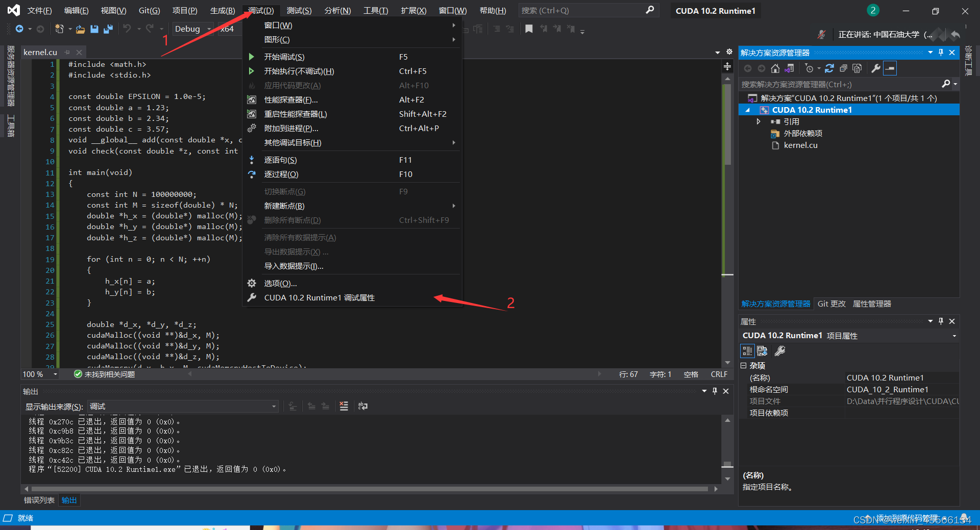Open the 扩展(X) menu
The image size is (980, 530).
click(413, 10)
